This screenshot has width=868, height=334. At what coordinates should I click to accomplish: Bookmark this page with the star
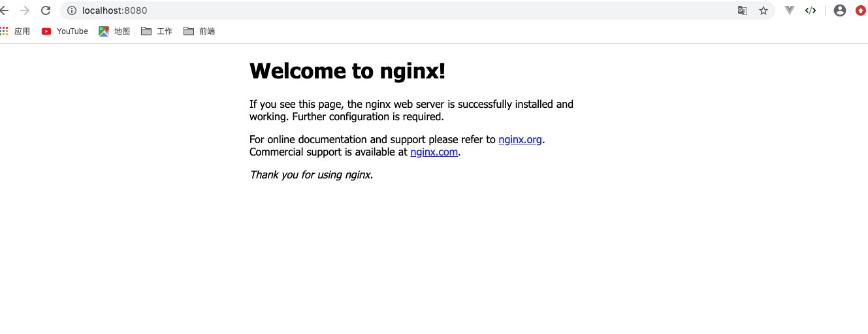764,10
